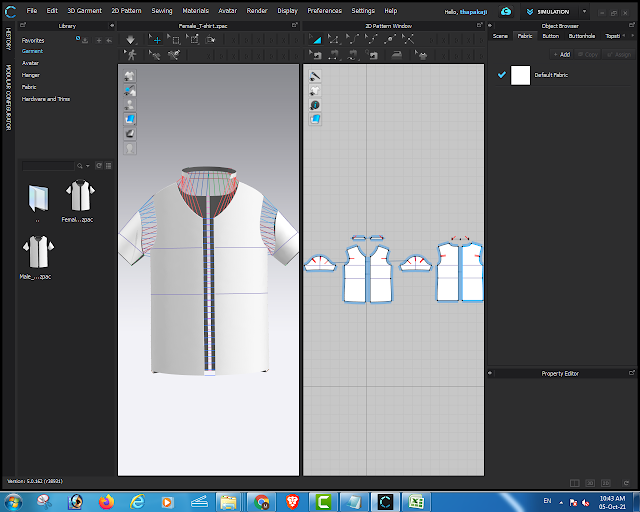
Task: Click the steam iron tool in 2D toolbar
Action: (x=395, y=54)
